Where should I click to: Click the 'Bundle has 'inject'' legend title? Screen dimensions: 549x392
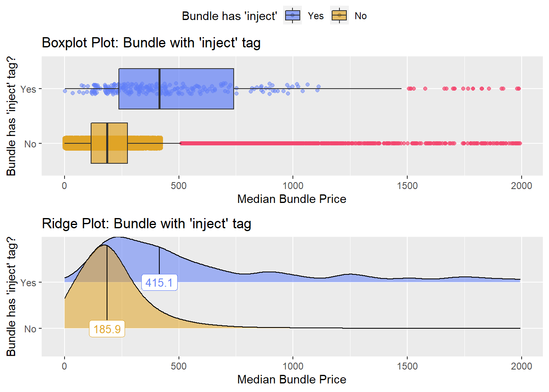coord(229,16)
